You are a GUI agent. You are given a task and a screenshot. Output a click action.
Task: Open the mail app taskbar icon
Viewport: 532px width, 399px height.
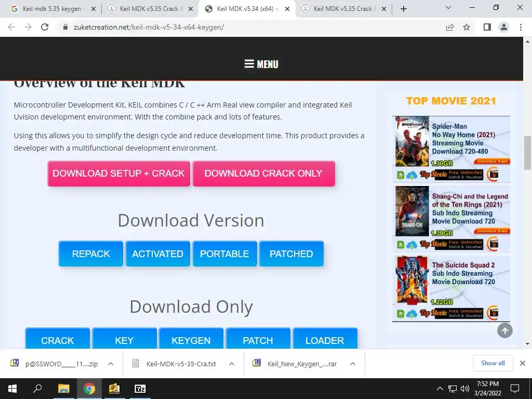[115, 389]
